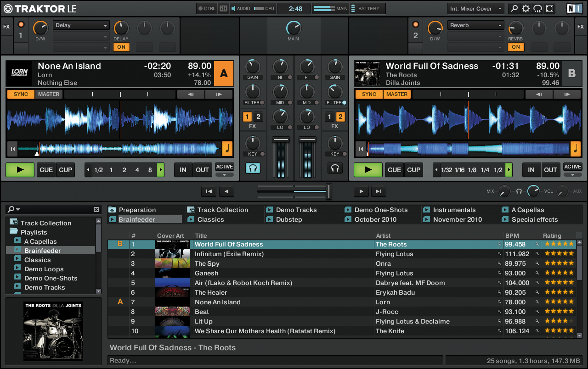588x369 pixels.
Task: Toggle Deck A headphone cue button
Action: tap(253, 168)
